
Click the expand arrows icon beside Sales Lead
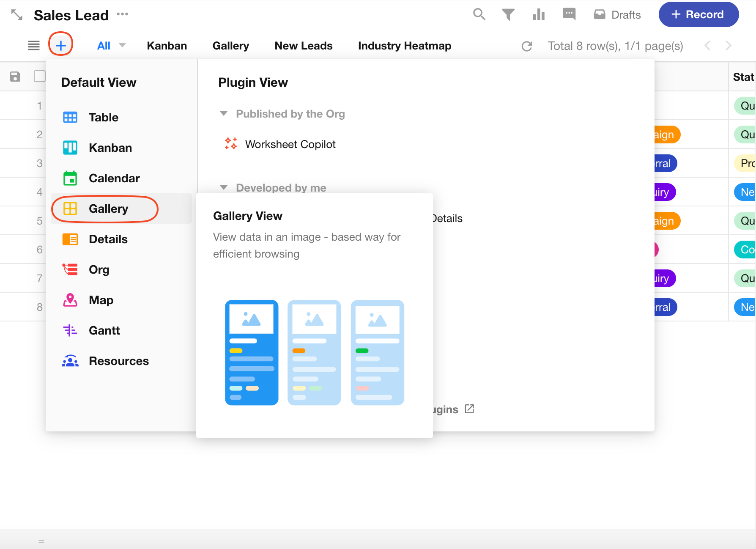click(x=17, y=15)
